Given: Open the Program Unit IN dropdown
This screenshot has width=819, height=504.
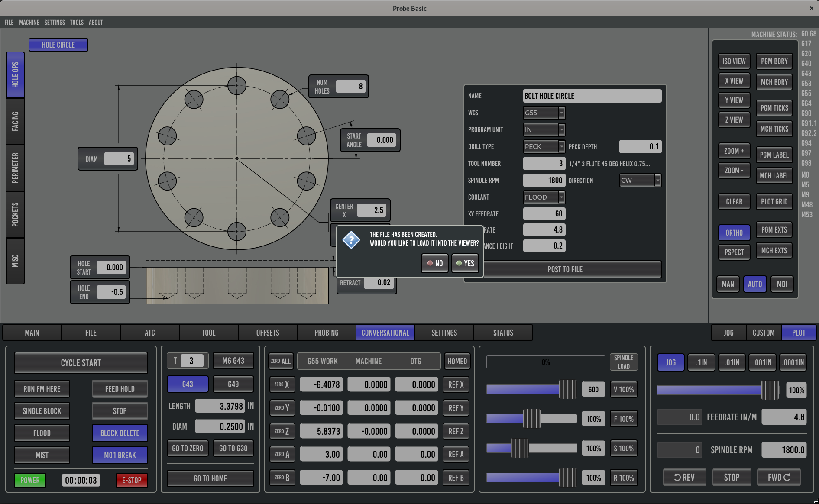Looking at the screenshot, I should (544, 129).
